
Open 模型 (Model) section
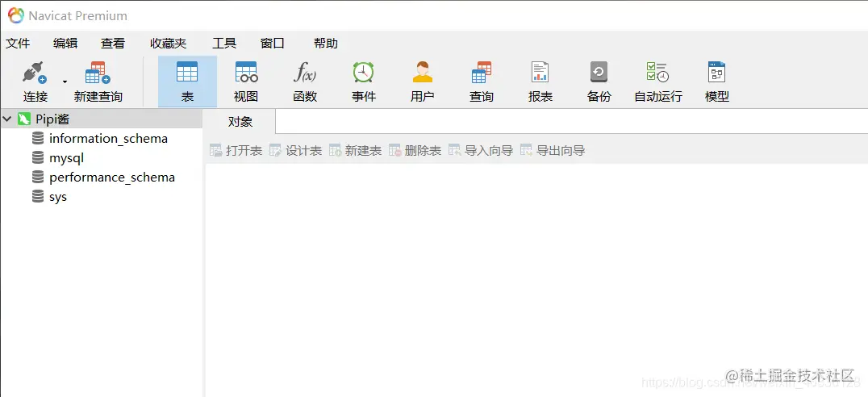717,82
